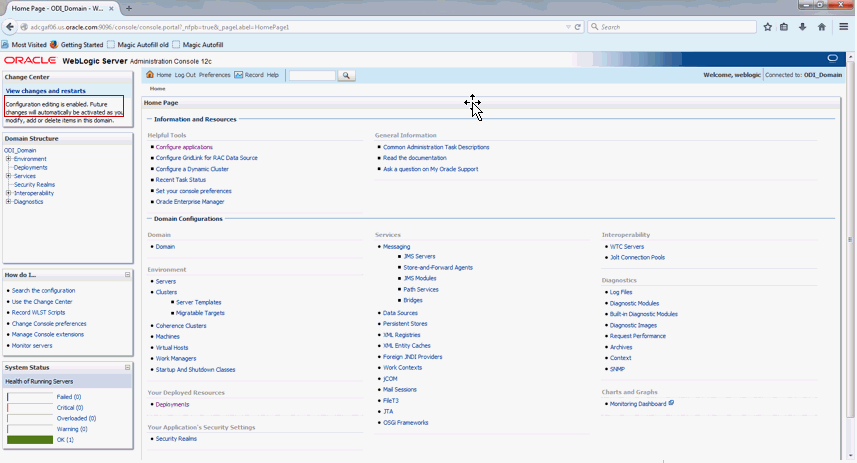Open Record WLST Scripts help link
The width and height of the screenshot is (857, 463).
click(38, 313)
